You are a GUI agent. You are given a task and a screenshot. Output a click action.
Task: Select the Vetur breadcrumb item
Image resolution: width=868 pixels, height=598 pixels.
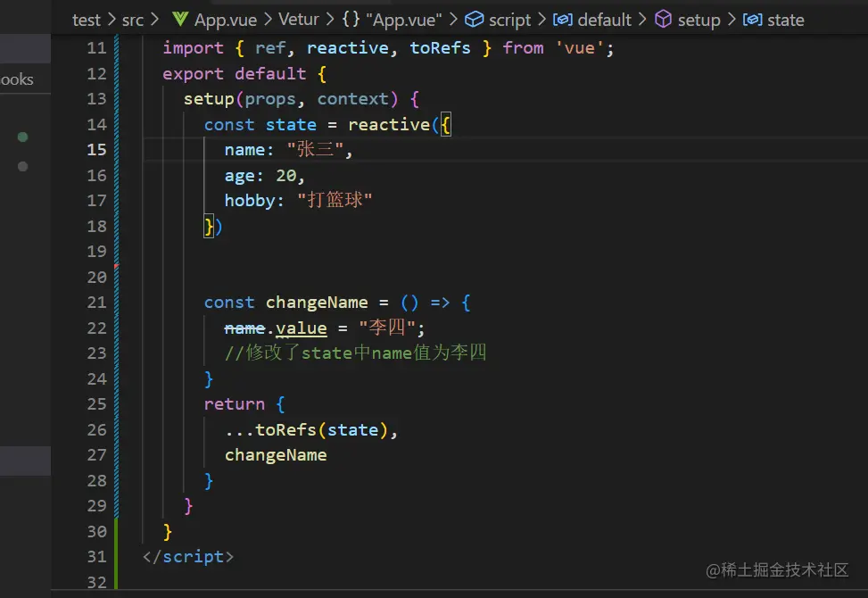(x=298, y=20)
